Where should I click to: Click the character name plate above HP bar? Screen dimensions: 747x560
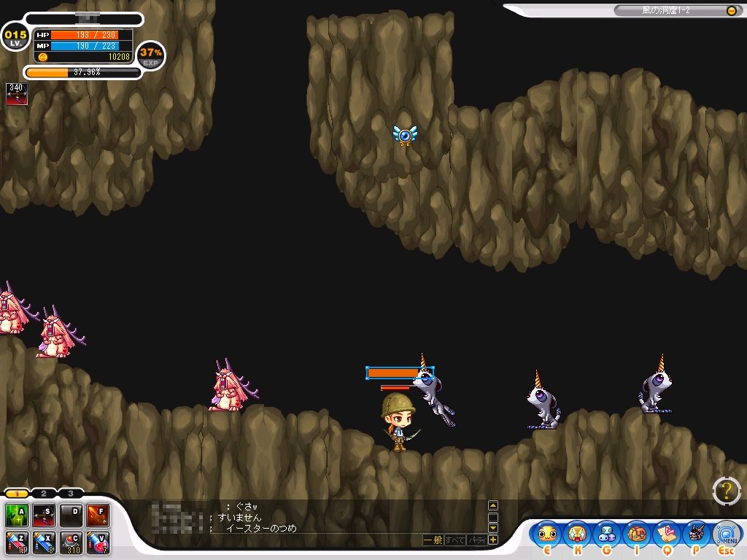(x=84, y=19)
